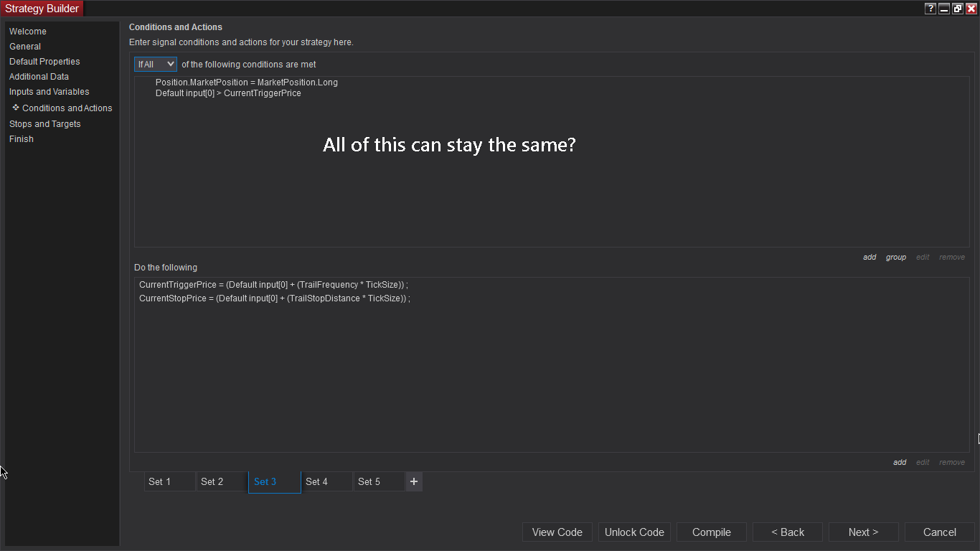Navigate to Inputs and Variables page

click(50, 92)
